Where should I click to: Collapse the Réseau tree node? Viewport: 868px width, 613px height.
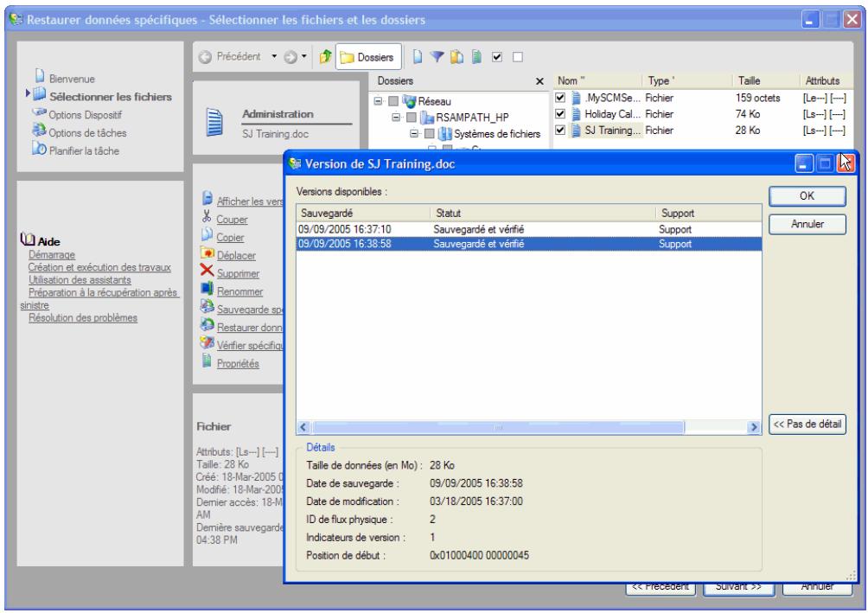tap(378, 101)
